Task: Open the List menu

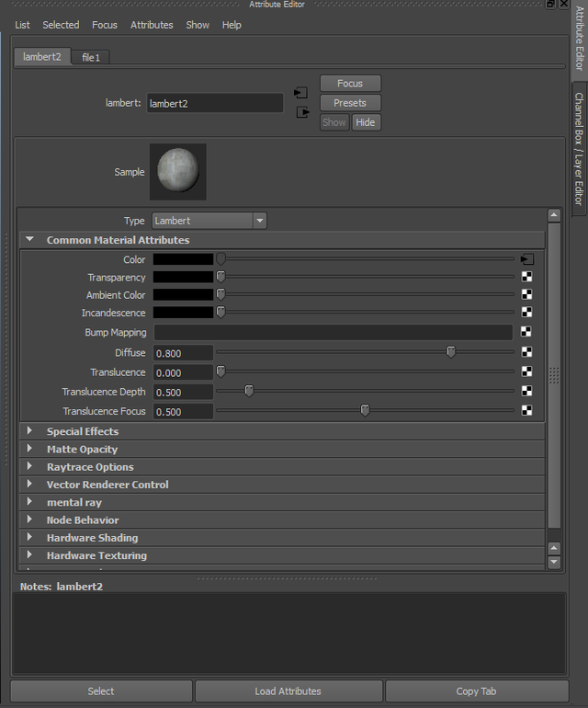Action: click(22, 25)
